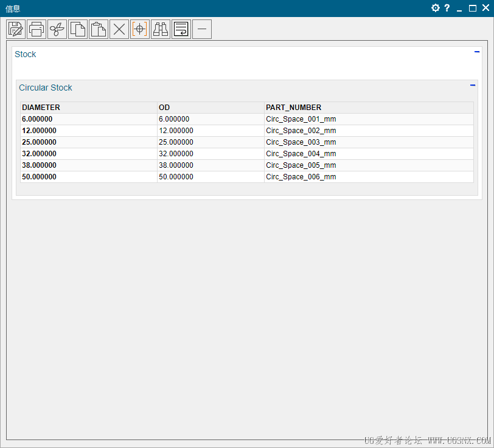Click the PART_NUMBER column header

pyautogui.click(x=293, y=108)
